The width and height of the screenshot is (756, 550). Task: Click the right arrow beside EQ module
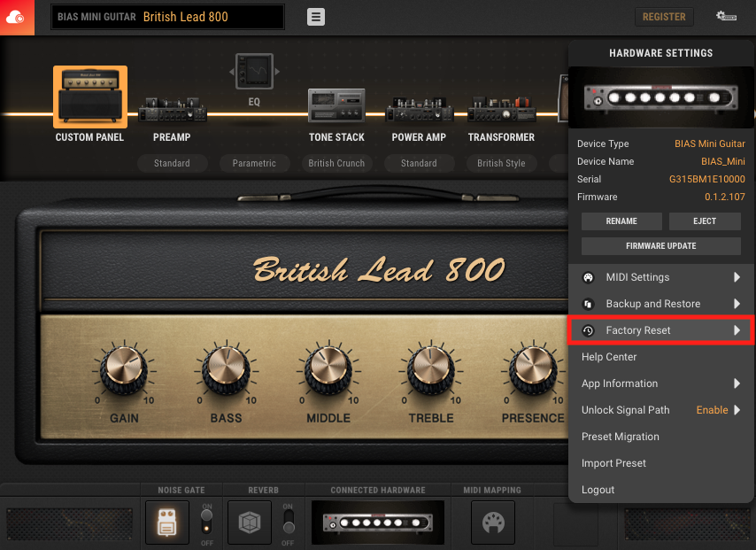click(277, 72)
